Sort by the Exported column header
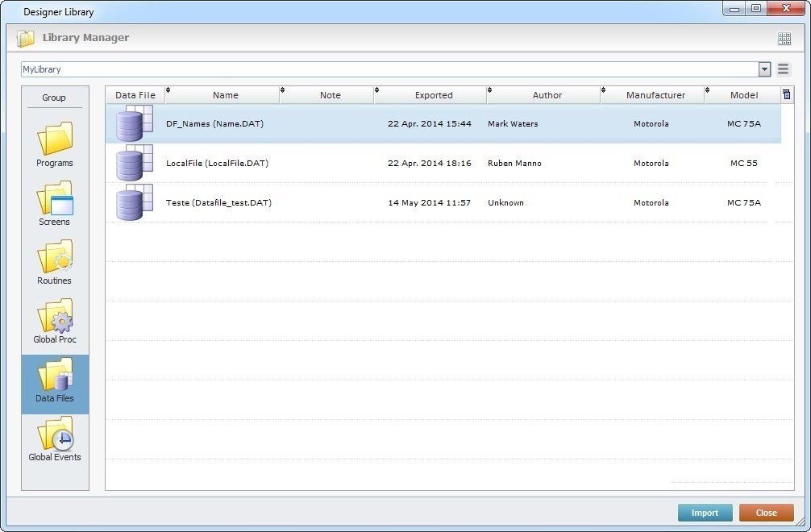This screenshot has width=811, height=532. pos(434,95)
